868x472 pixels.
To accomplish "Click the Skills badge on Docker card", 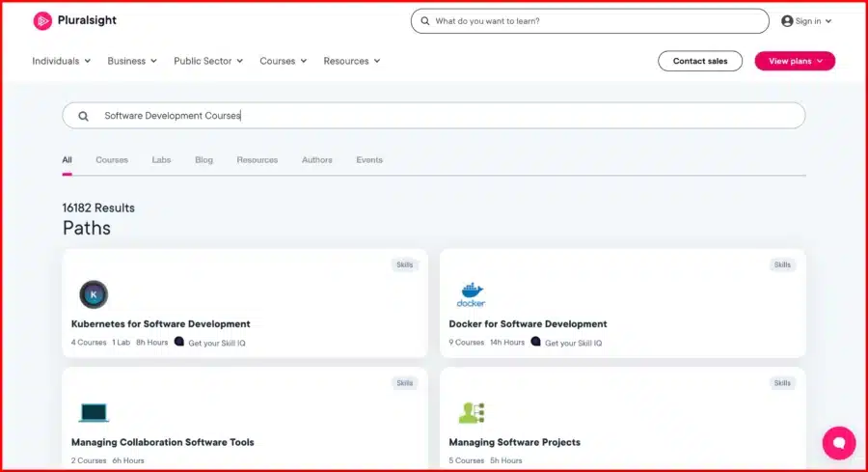I will point(782,264).
